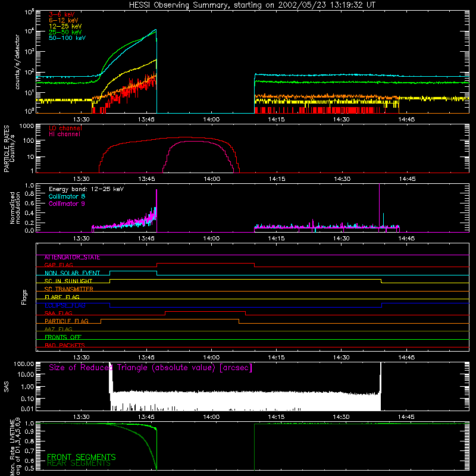Click the rear segments livetime minimum point
476x476 pixels.
click(x=156, y=469)
